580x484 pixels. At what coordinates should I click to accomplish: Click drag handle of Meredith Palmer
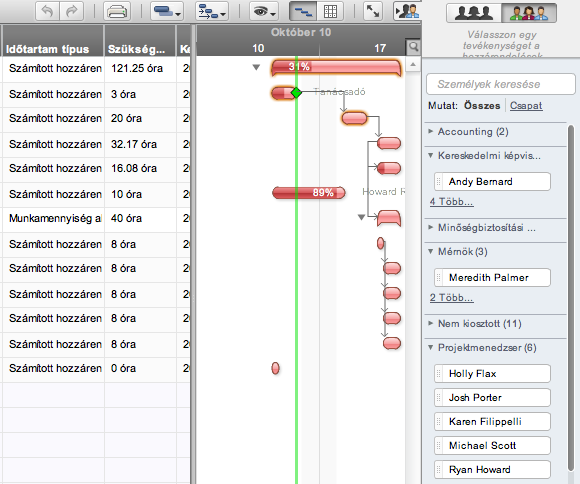pos(439,278)
